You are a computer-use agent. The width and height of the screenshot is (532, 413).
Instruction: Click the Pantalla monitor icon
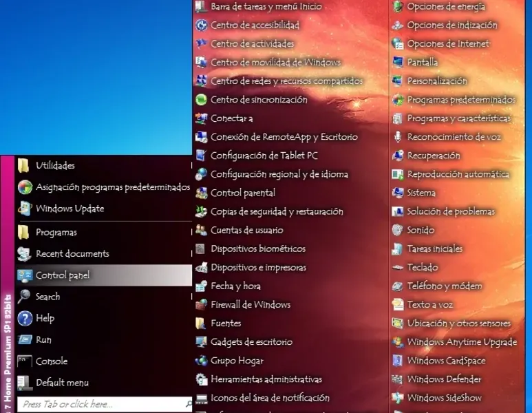[x=398, y=63]
